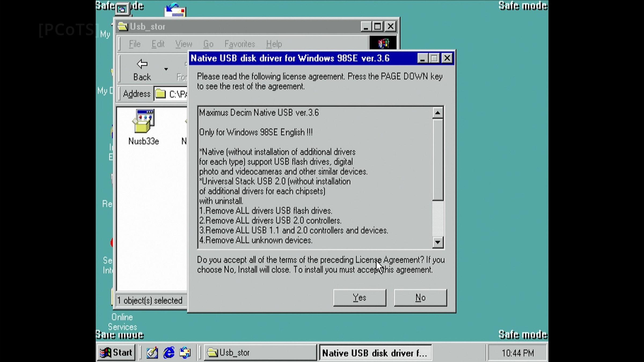
Task: Switch to Usb_stor taskbar button
Action: (260, 352)
